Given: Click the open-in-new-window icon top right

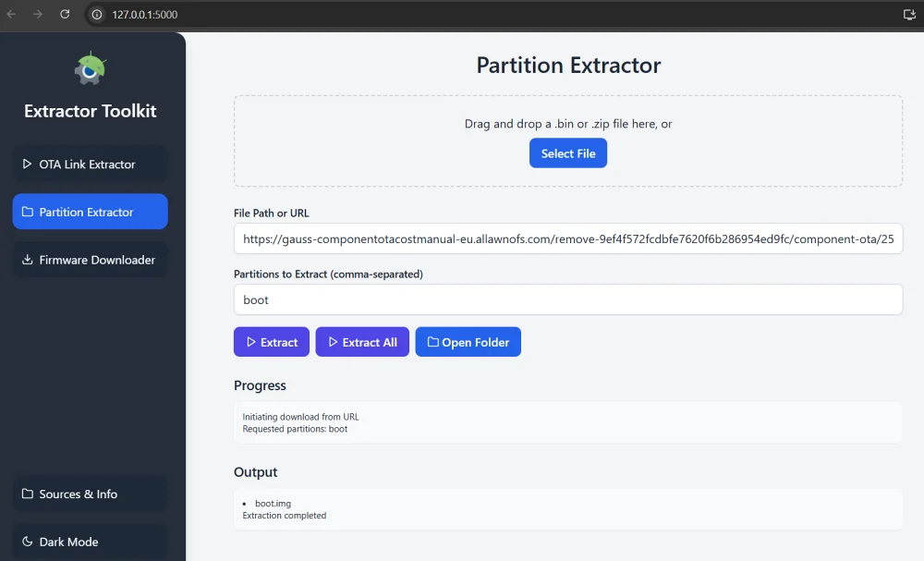Looking at the screenshot, I should [908, 14].
